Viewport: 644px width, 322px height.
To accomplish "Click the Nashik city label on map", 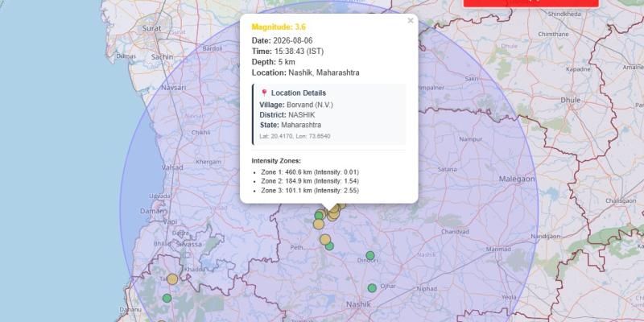I will coord(358,304).
